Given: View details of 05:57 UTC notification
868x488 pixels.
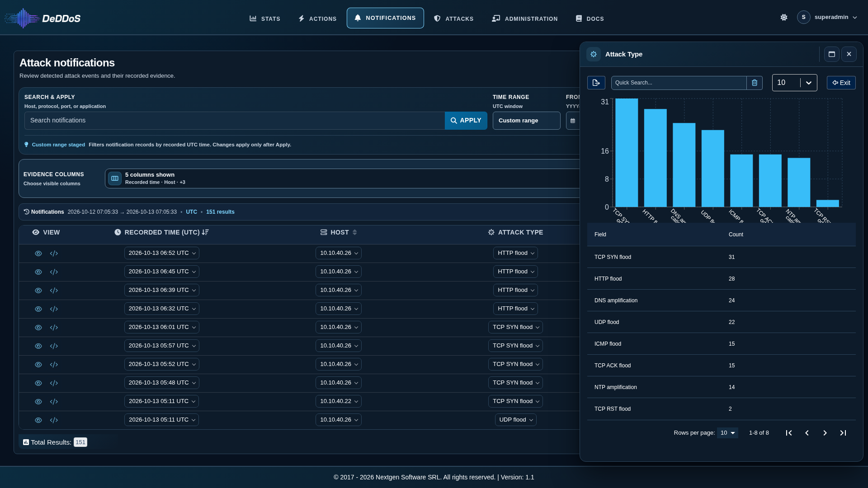Looking at the screenshot, I should [x=38, y=346].
